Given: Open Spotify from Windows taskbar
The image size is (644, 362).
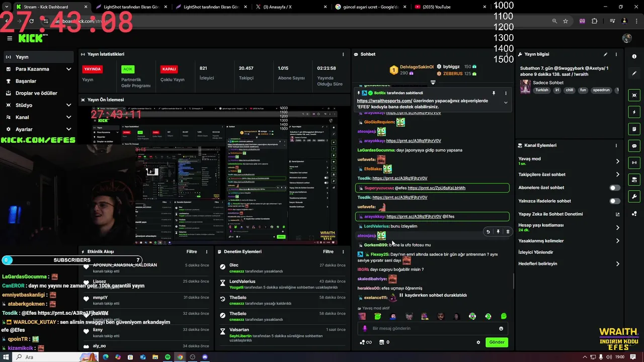Looking at the screenshot, I should click(168, 357).
